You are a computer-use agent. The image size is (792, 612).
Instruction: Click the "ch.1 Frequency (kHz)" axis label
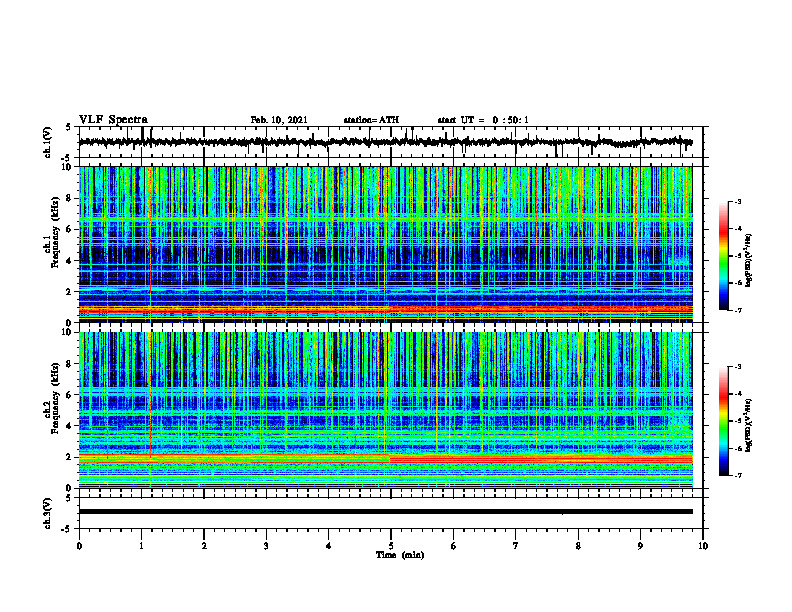click(53, 232)
